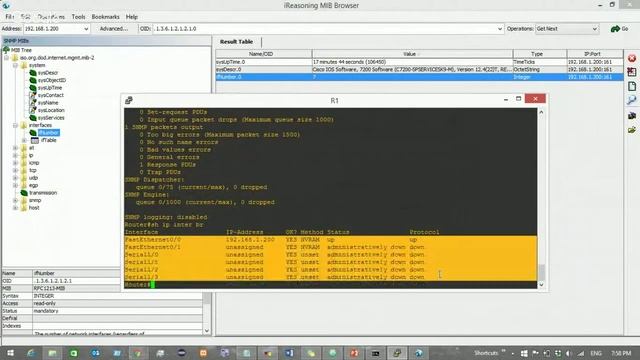Select the ifNumber tree item
Screen dimensions: 640x360
pos(48,133)
